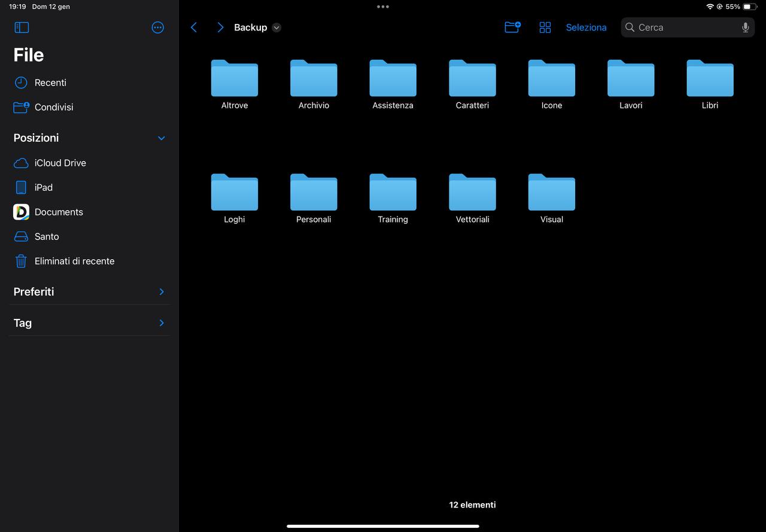
Task: Tap the microphone dictation icon
Action: 745,28
